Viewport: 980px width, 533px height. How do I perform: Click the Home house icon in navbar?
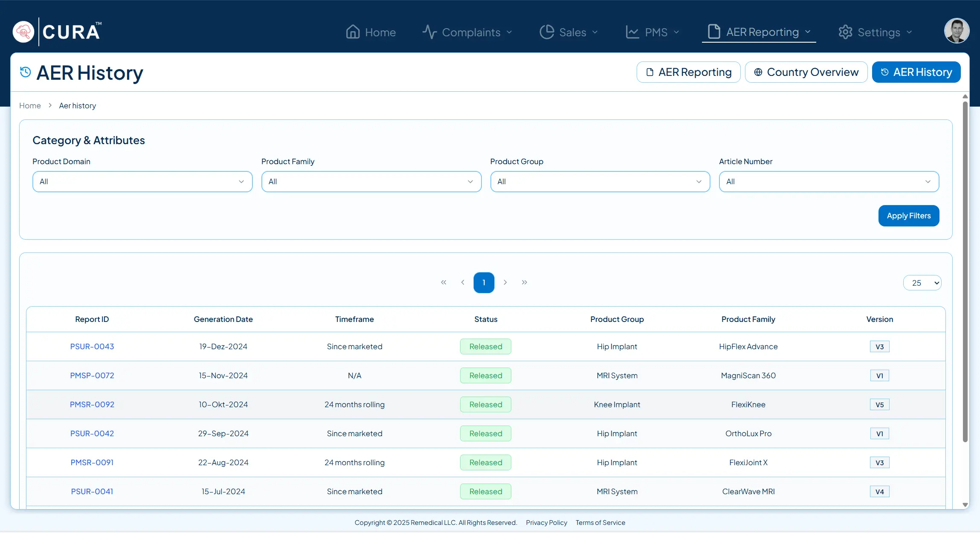tap(353, 32)
